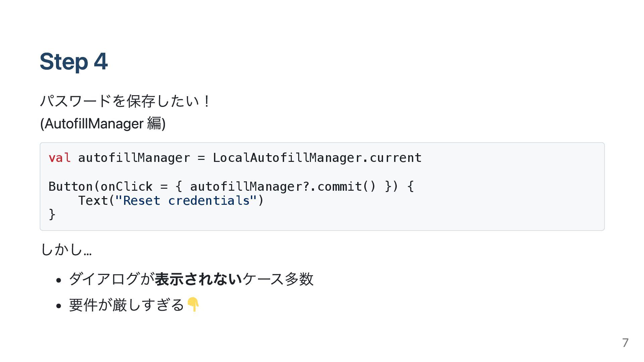
Task: Click the ケース多数 text in first bullet
Action: pos(278,279)
